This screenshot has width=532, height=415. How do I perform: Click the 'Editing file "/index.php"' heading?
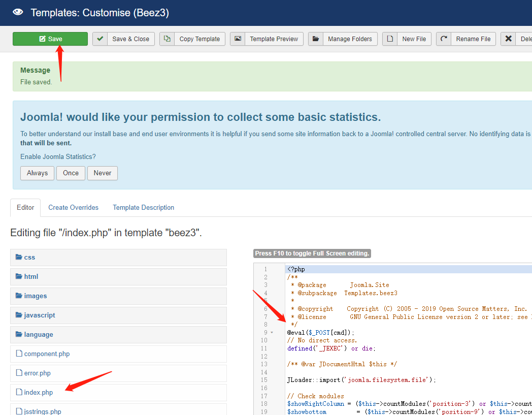pyautogui.click(x=106, y=233)
